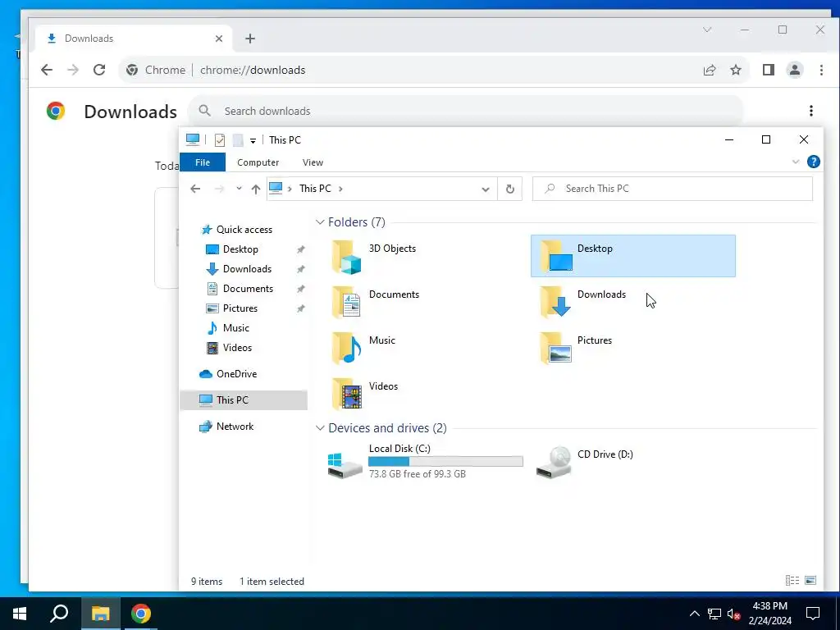Select Network in navigation pane
Image resolution: width=840 pixels, height=630 pixels.
[x=235, y=427]
